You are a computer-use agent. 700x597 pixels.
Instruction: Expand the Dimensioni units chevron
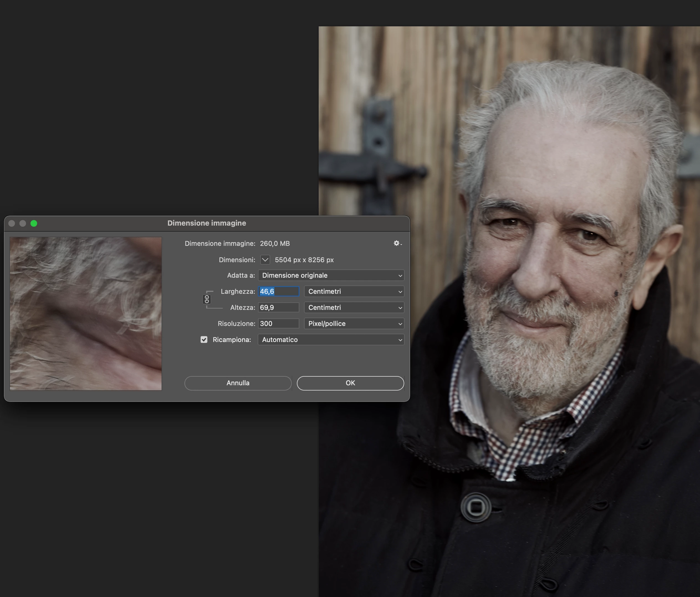click(265, 260)
